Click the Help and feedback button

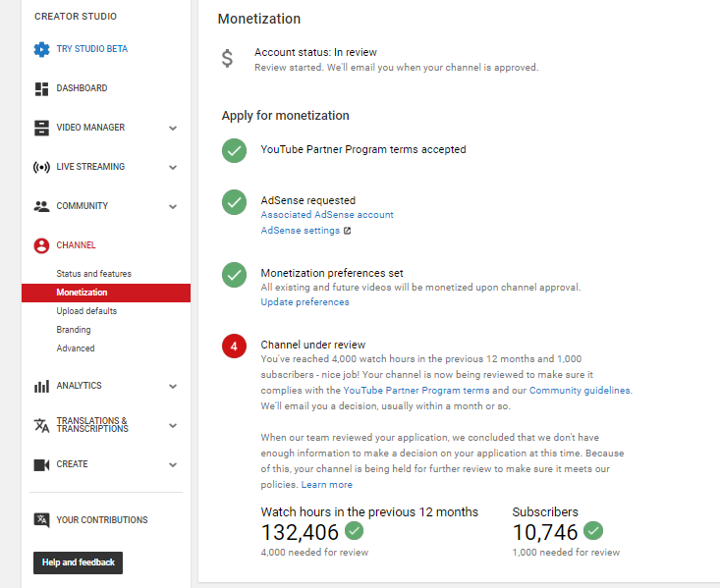pos(78,562)
